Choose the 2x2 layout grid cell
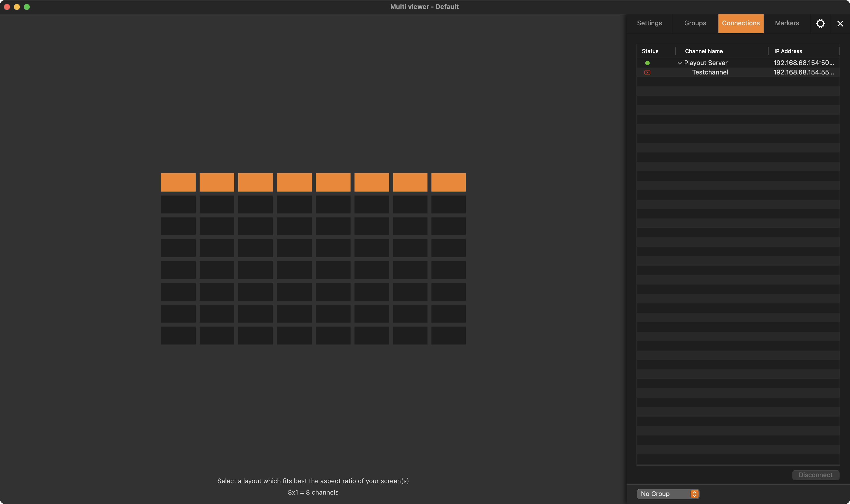Screen dimensions: 850x504 pos(217,204)
